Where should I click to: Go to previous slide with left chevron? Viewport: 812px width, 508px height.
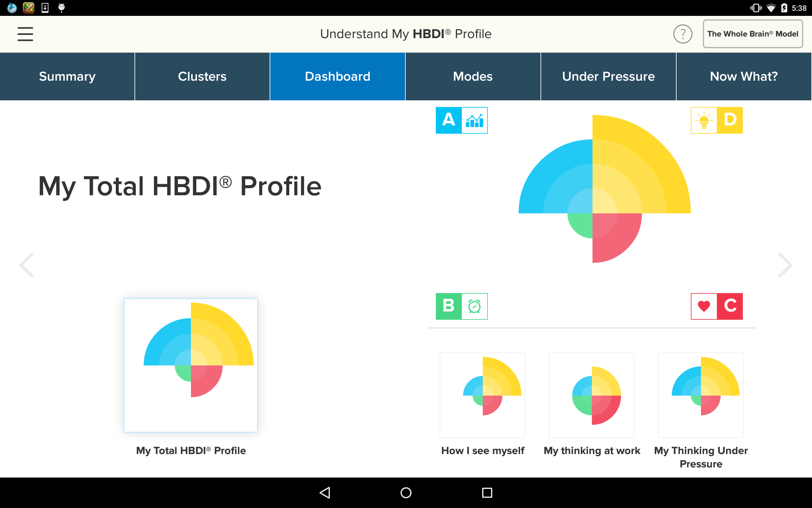[27, 265]
